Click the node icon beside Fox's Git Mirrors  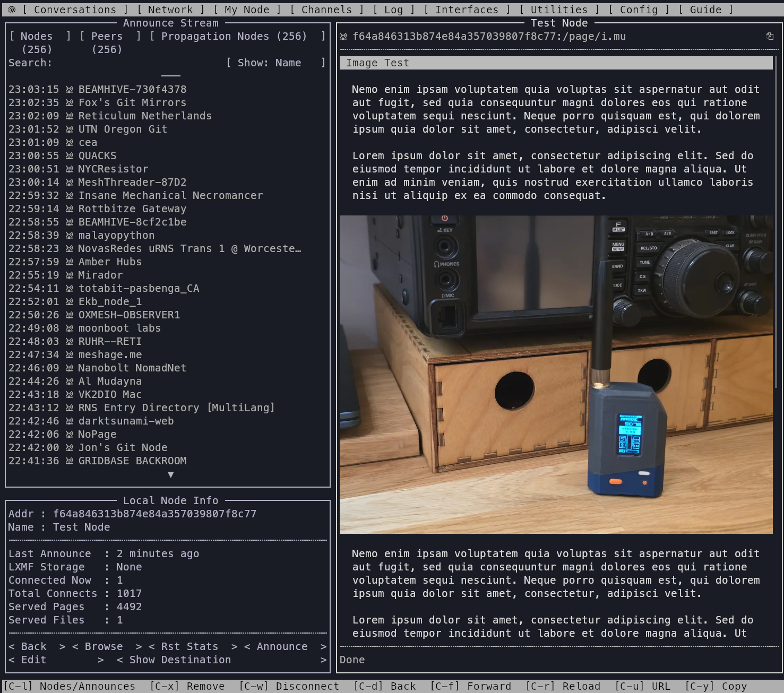pos(69,102)
